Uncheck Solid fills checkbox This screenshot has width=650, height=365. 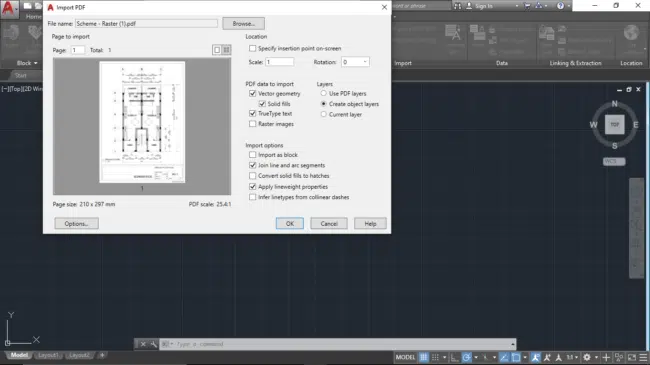tap(262, 104)
